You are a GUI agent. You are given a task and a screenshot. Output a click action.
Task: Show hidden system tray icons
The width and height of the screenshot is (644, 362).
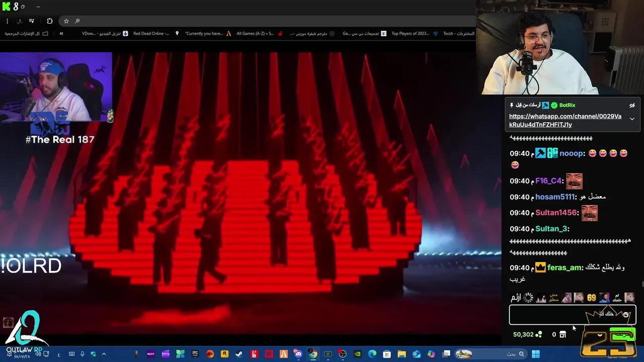pos(104,354)
